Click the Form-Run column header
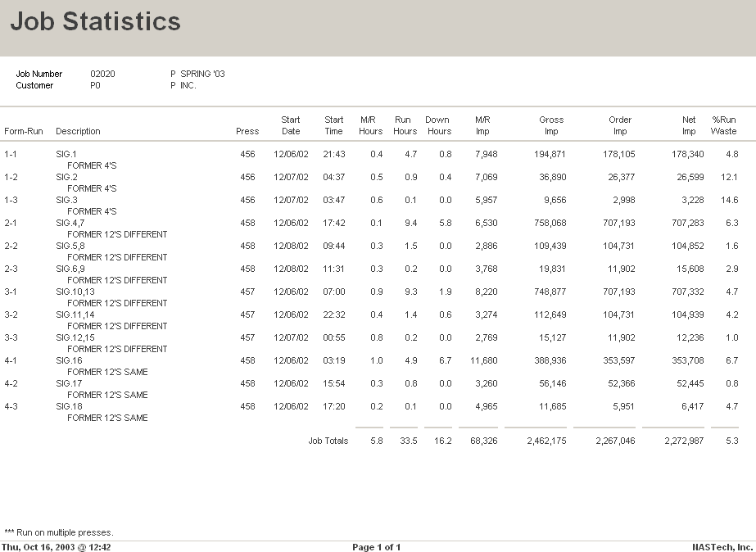The height and width of the screenshot is (552, 756). click(24, 131)
